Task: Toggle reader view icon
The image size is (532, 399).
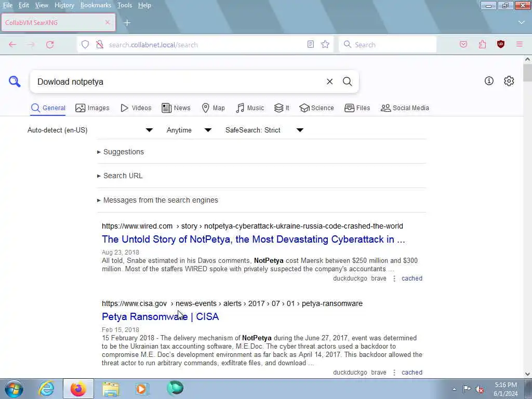Action: [x=311, y=45]
